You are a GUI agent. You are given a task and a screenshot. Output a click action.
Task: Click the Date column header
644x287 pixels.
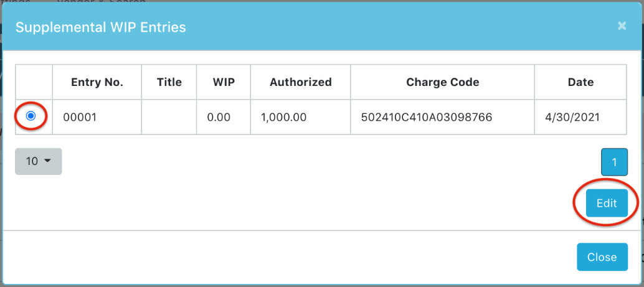coord(580,82)
